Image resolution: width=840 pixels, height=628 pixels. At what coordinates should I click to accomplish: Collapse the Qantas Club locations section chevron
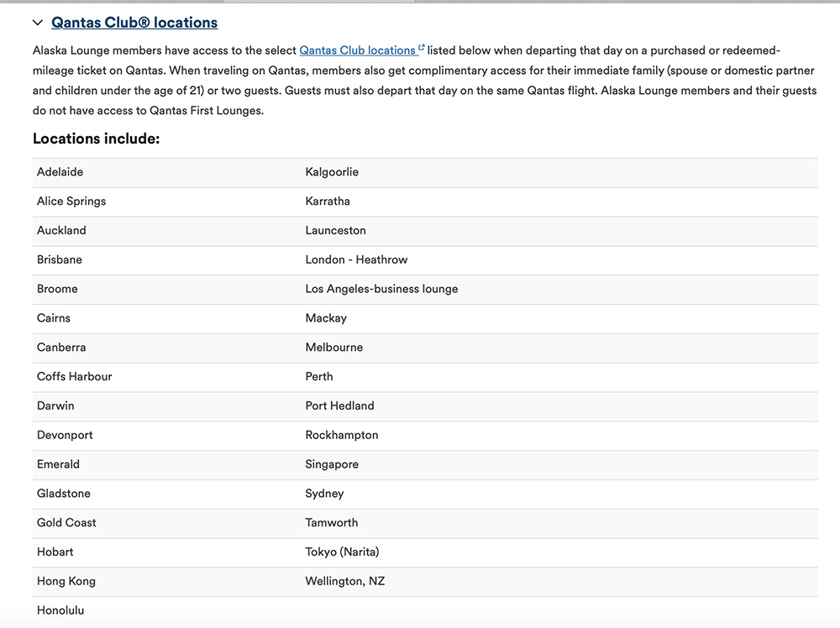coord(38,23)
